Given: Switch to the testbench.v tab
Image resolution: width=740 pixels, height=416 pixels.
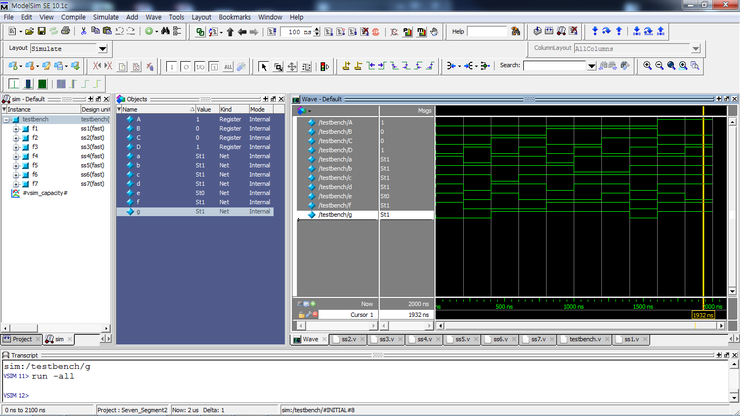Looking at the screenshot, I should [x=583, y=339].
